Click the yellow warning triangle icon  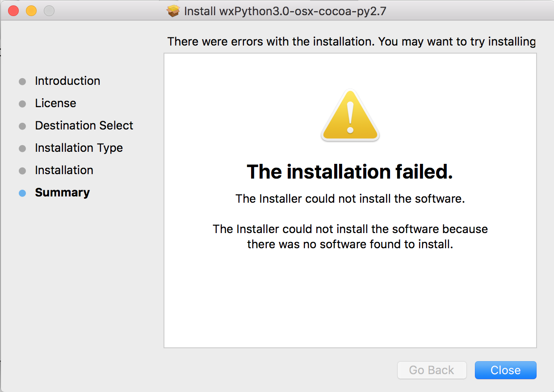350,115
